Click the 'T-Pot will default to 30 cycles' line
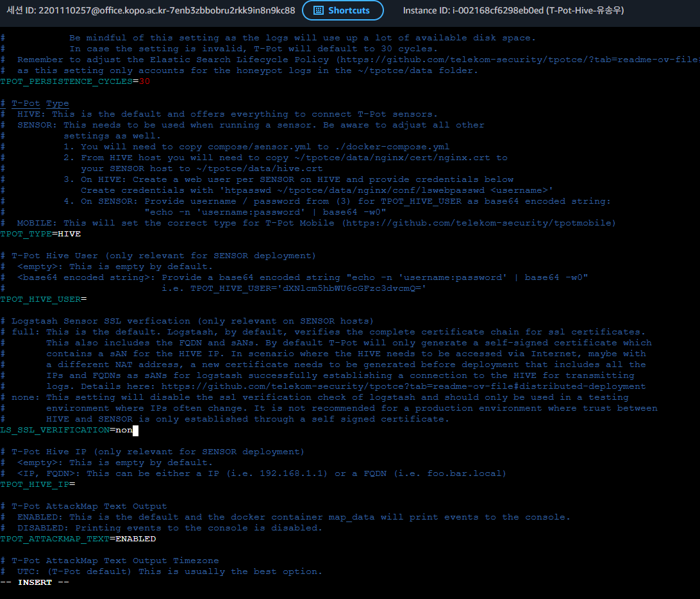The height and width of the screenshot is (599, 700). pyautogui.click(x=219, y=49)
